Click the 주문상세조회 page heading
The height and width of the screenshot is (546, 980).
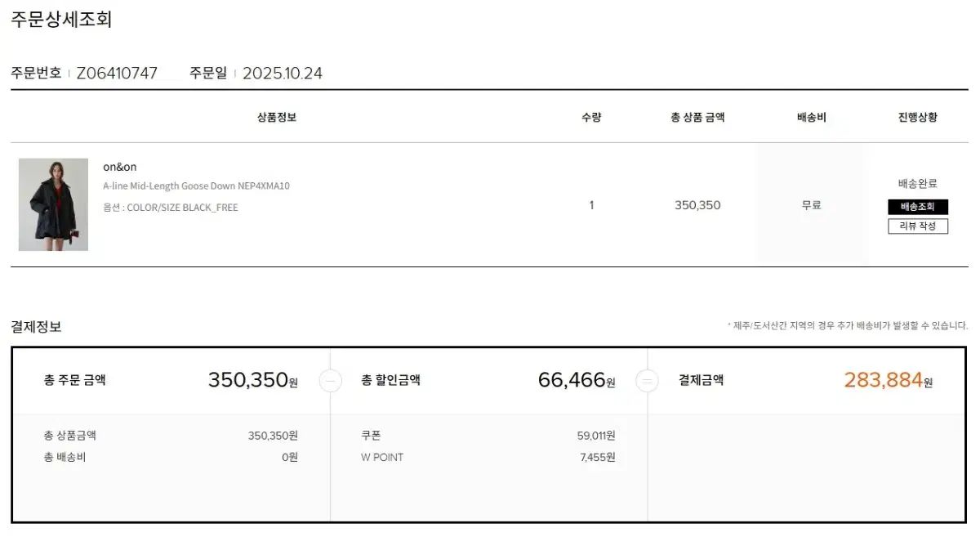click(x=61, y=20)
